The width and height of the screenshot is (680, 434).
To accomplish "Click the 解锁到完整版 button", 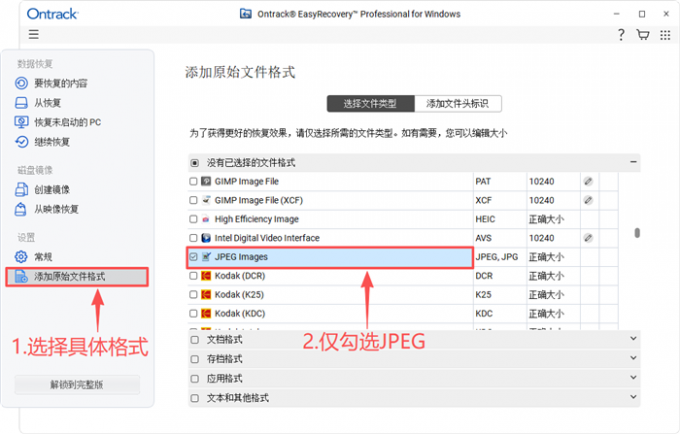I will coord(77,385).
